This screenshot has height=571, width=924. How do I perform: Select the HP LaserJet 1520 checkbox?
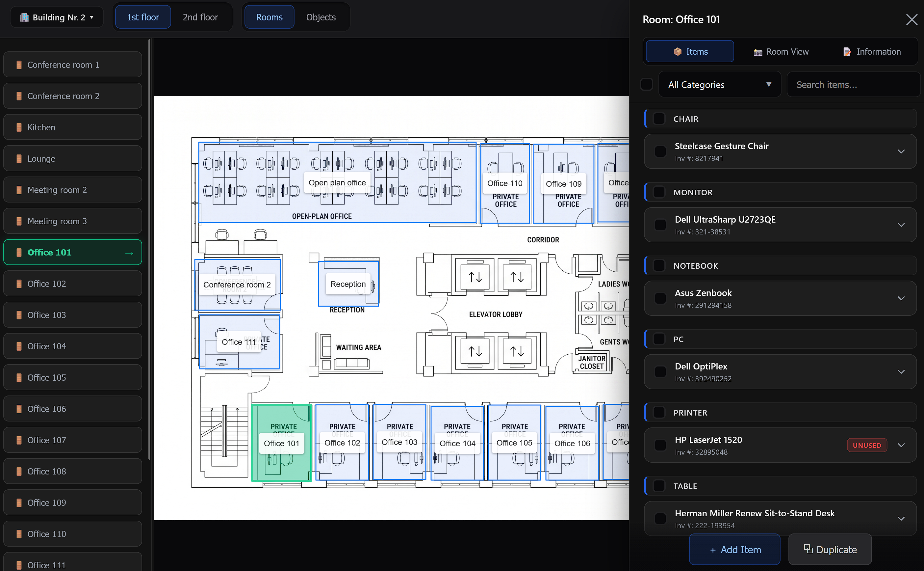coord(660,445)
